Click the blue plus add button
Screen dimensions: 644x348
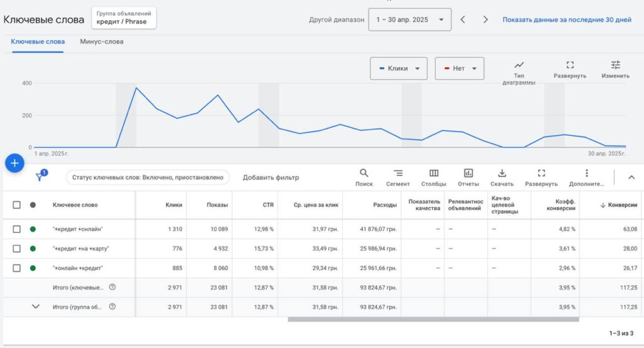click(14, 163)
